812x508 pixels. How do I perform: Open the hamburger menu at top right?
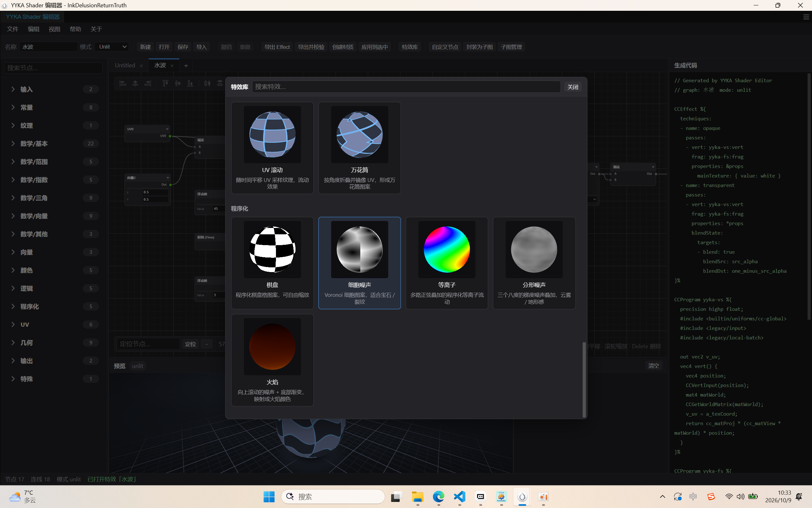tap(806, 17)
